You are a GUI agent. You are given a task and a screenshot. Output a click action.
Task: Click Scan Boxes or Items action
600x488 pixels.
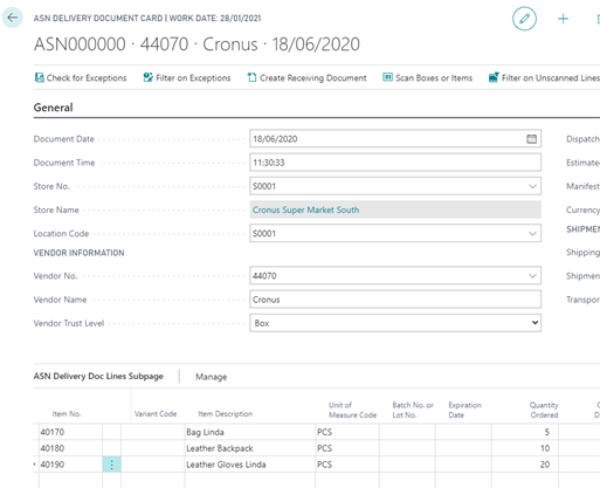click(428, 78)
